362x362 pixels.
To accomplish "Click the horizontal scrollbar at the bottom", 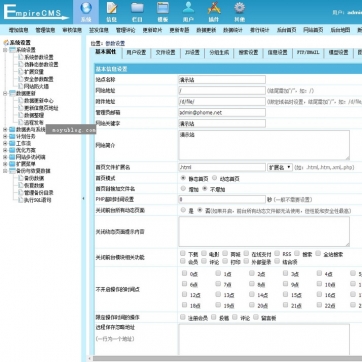I will coord(227,359).
